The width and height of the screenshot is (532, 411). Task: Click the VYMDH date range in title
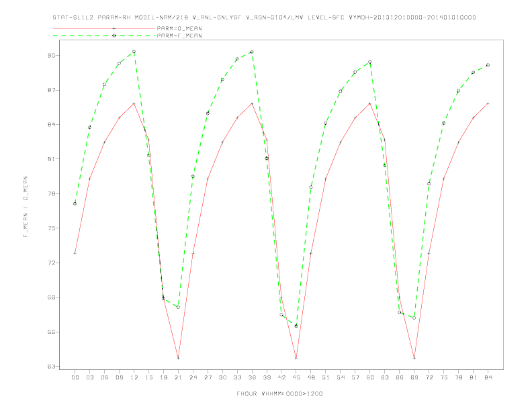pos(412,17)
